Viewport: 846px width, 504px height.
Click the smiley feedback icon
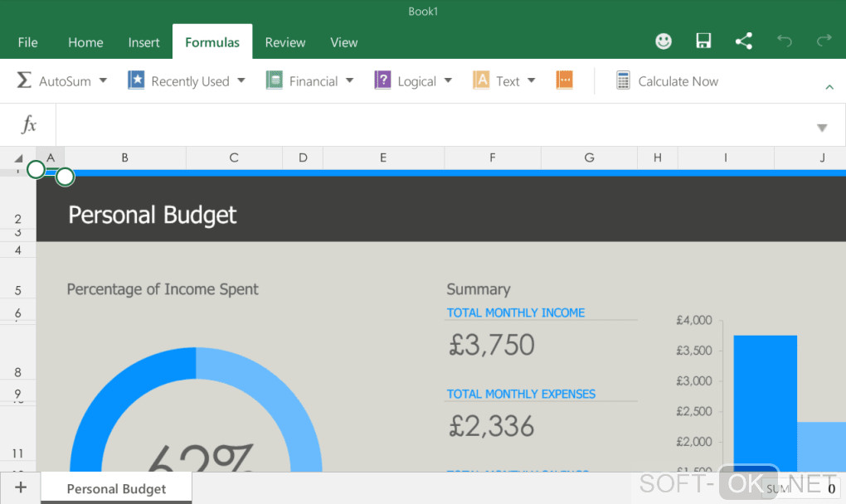(x=663, y=41)
